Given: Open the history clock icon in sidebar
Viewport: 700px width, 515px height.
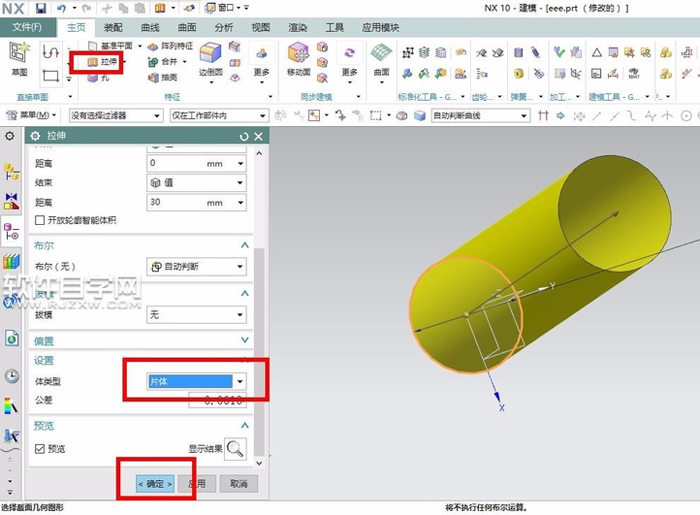Looking at the screenshot, I should [x=12, y=376].
